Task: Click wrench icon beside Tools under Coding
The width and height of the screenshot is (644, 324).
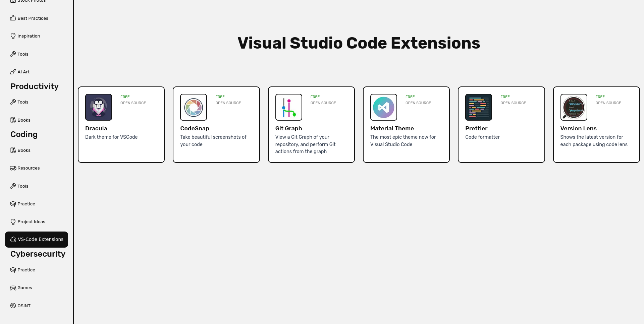Action: tap(13, 186)
